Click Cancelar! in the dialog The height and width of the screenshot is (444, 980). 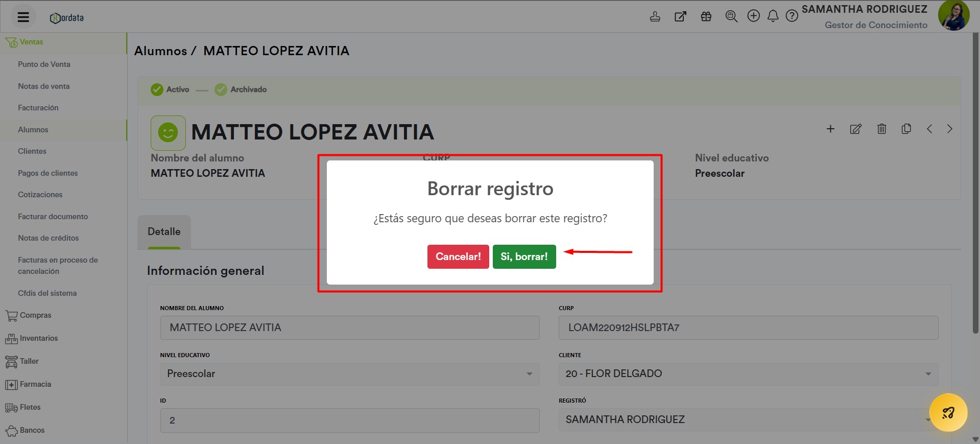click(458, 256)
